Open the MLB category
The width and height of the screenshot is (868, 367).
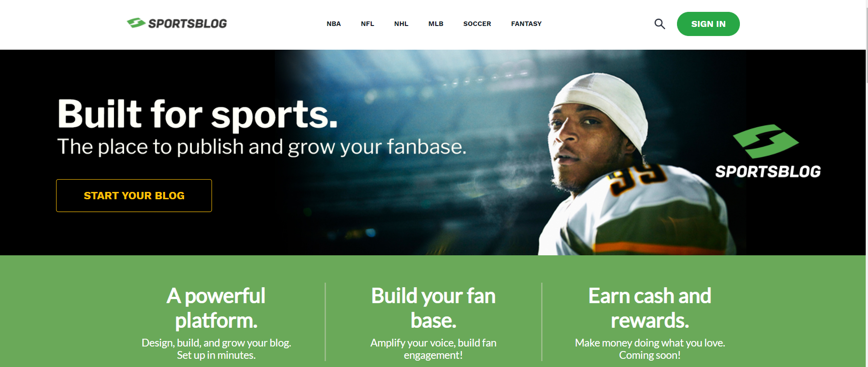436,24
